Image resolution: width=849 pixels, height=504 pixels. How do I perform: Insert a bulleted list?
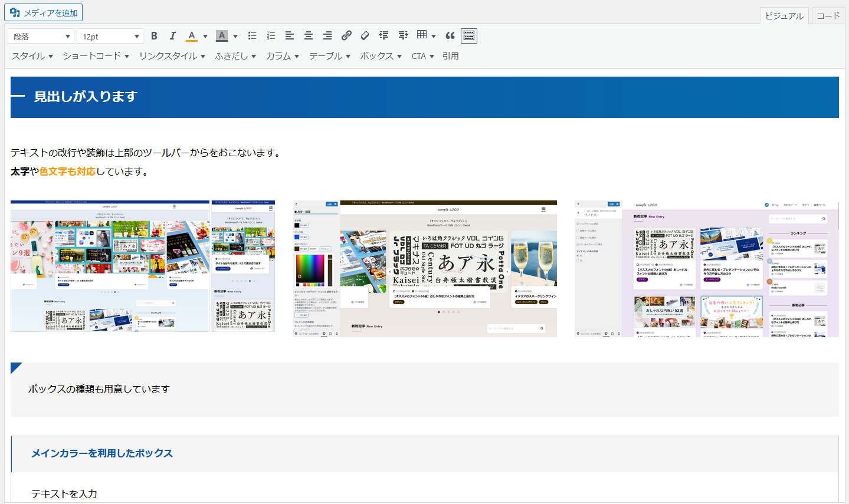pos(252,36)
